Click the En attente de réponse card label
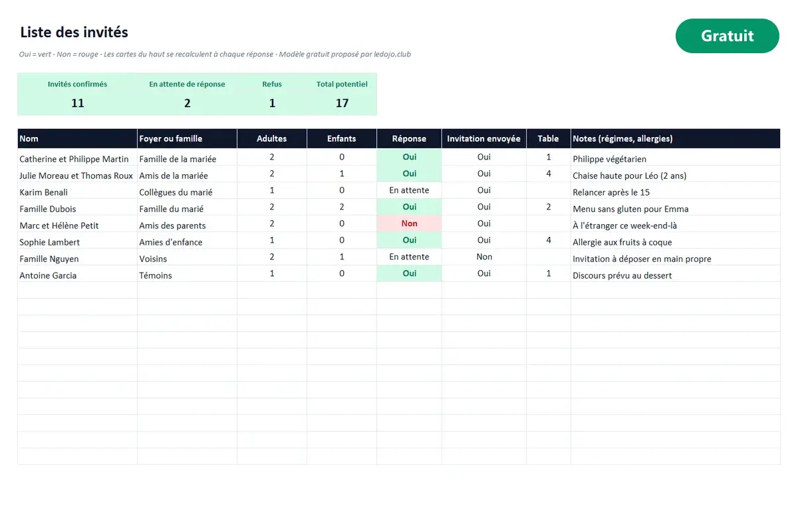Image resolution: width=798 pixels, height=532 pixels. tap(187, 84)
